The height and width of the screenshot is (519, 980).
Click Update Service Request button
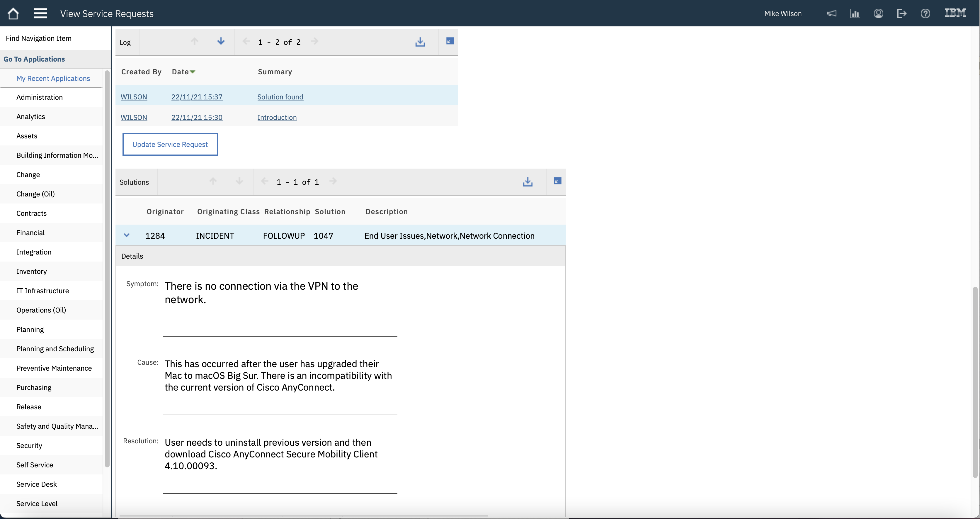[170, 144]
